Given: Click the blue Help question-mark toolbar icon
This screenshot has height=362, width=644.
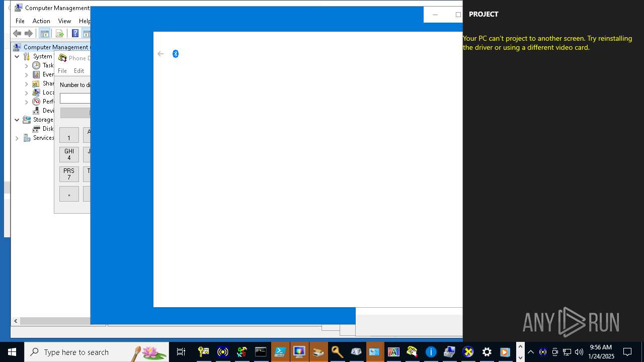Looking at the screenshot, I should point(75,34).
